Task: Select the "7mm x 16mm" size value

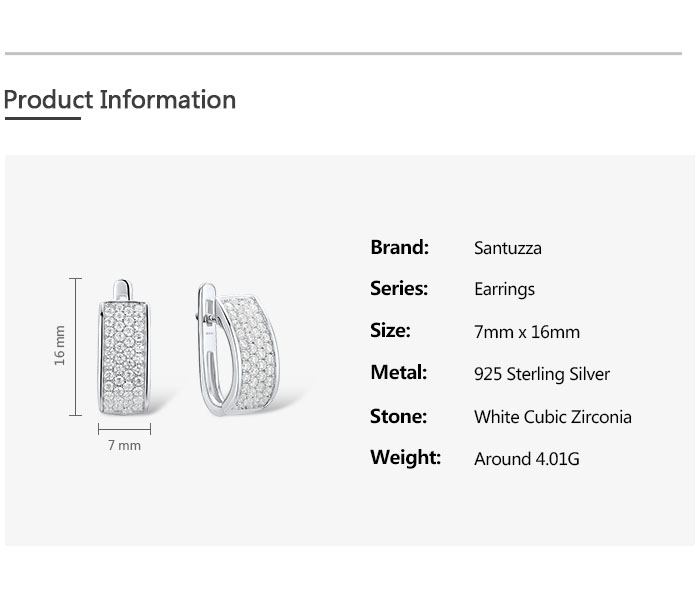Action: [527, 332]
